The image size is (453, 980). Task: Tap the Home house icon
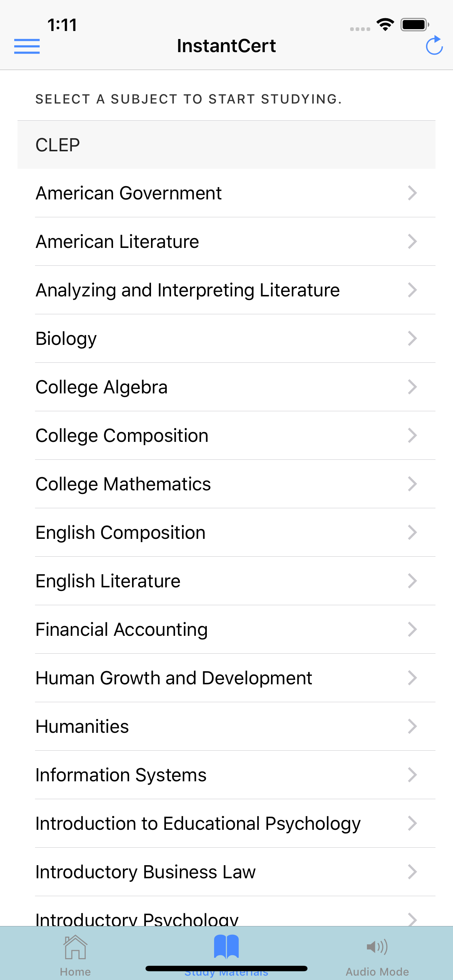tap(75, 947)
